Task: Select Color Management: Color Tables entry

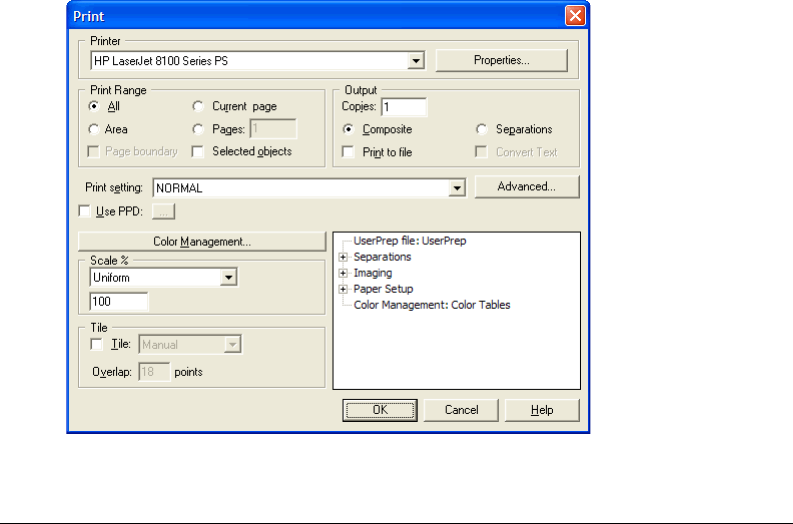Action: pyautogui.click(x=432, y=305)
